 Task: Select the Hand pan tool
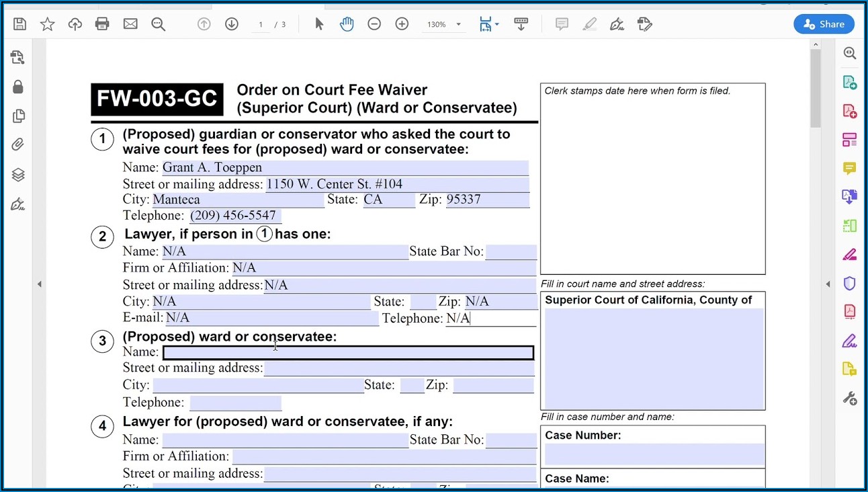[x=347, y=24]
